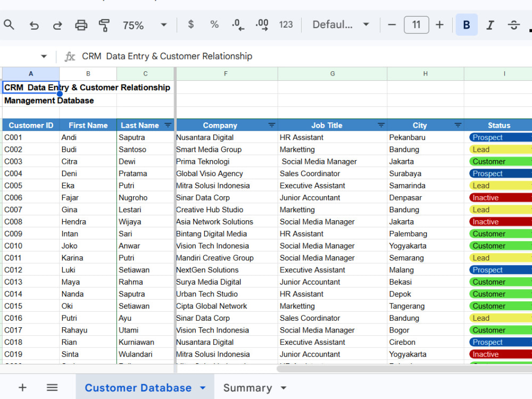Open the Last Name column filter

(168, 125)
